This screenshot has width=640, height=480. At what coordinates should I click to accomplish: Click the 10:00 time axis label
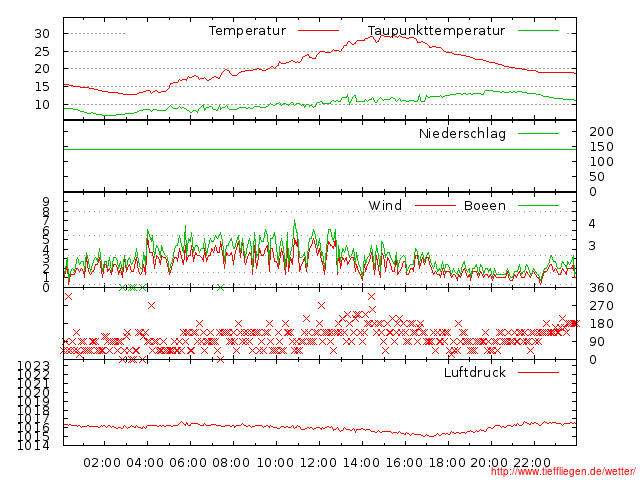(275, 463)
